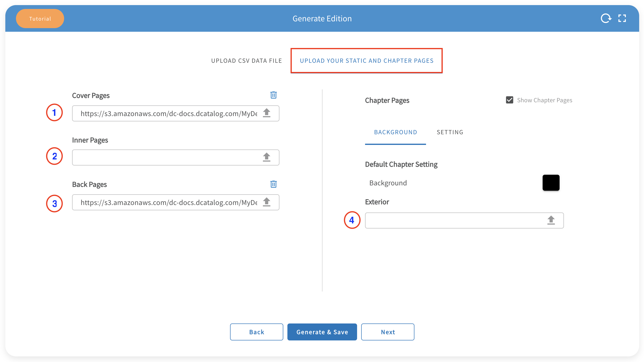The height and width of the screenshot is (362, 644).
Task: Go Back with the Back button
Action: pyautogui.click(x=256, y=332)
